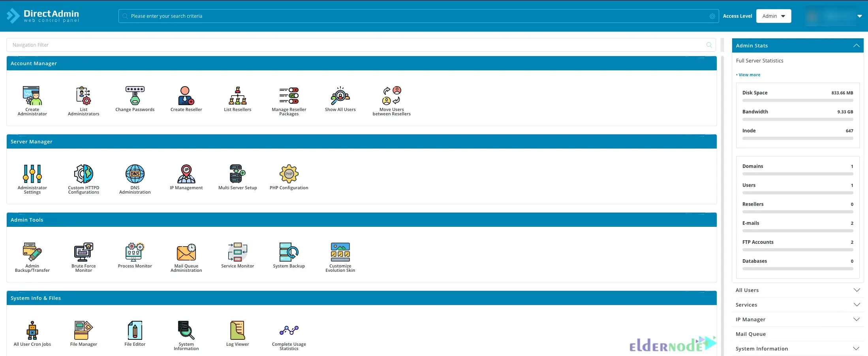
Task: Open Mail Queue Administration
Action: (x=186, y=255)
